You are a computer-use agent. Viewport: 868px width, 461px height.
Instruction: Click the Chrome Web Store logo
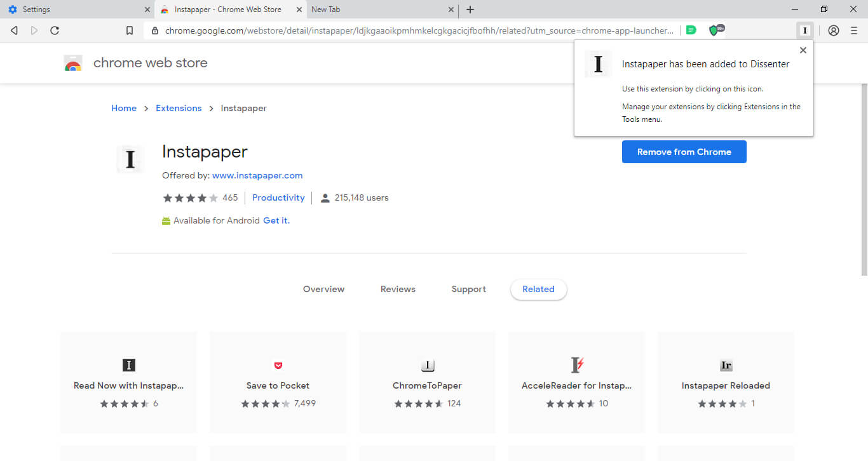73,63
